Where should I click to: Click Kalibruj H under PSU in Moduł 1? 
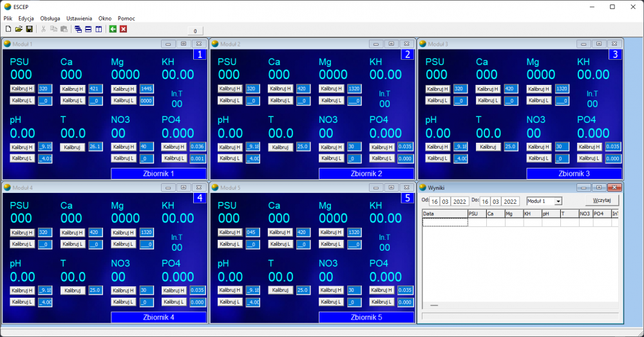point(23,89)
